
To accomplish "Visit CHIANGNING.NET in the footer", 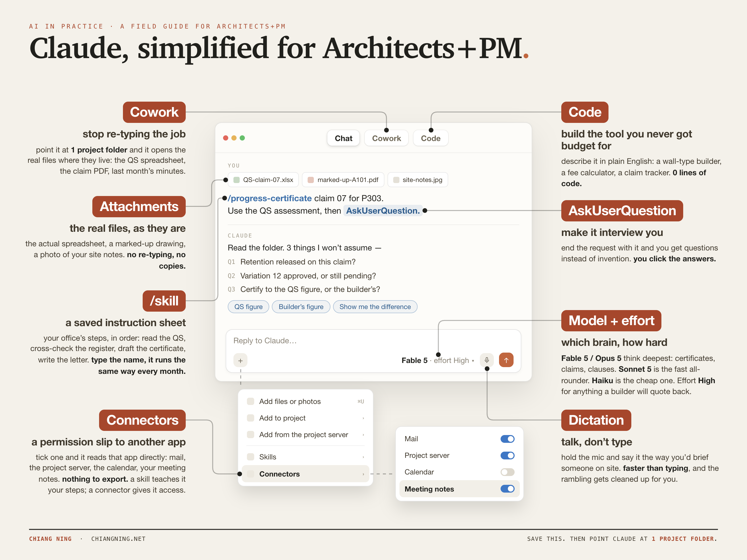I will click(118, 539).
